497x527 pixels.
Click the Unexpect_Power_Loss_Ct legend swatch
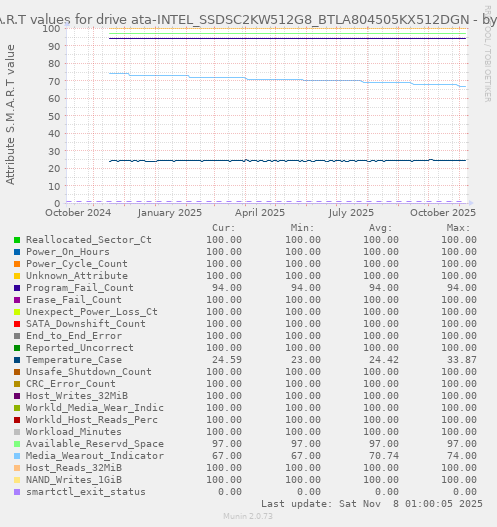(x=17, y=312)
